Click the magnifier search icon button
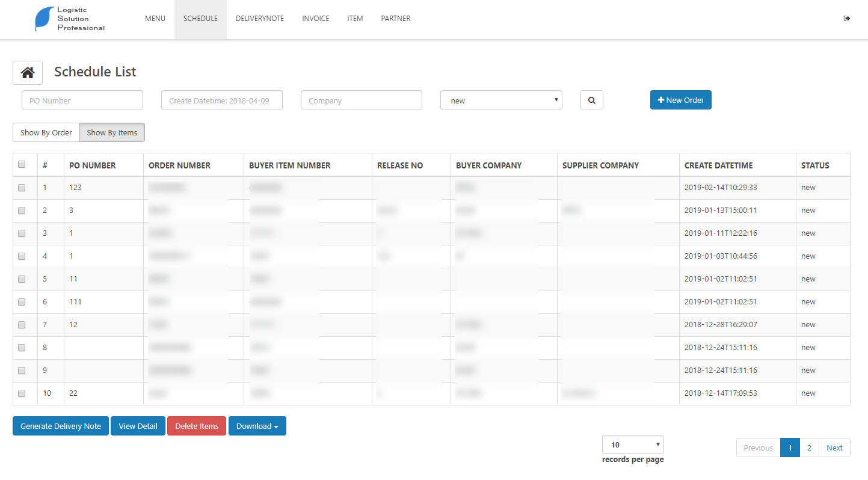This screenshot has height=480, width=868. pos(591,100)
